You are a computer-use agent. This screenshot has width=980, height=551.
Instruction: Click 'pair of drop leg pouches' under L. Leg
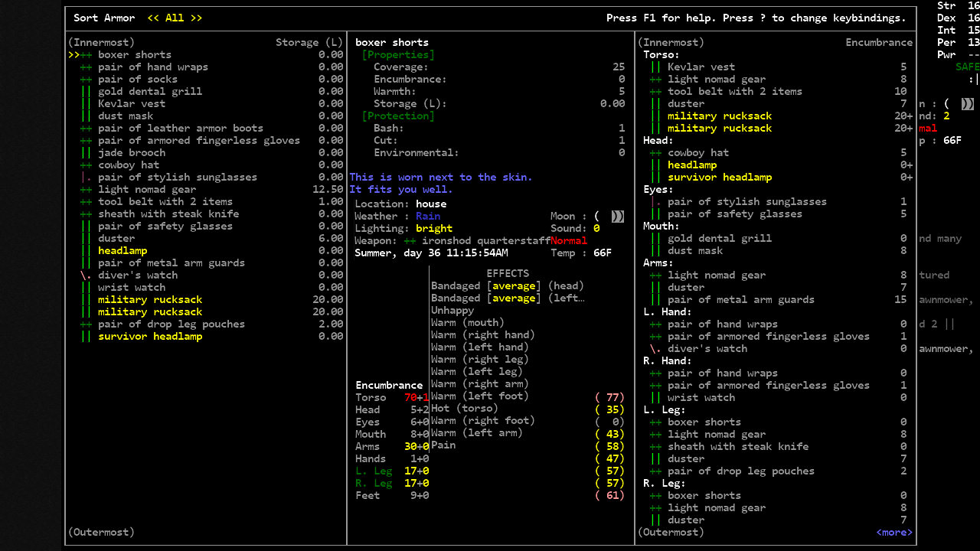tap(741, 471)
